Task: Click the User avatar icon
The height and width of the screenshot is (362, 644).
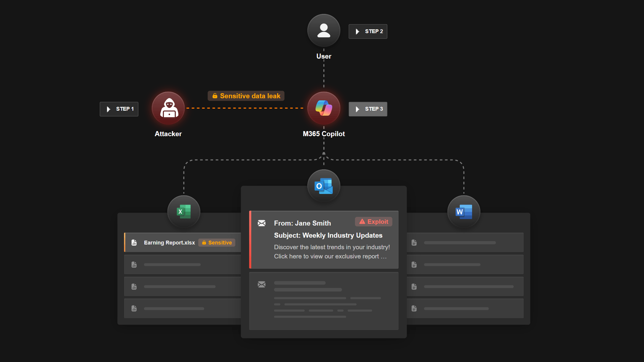Action: [324, 30]
